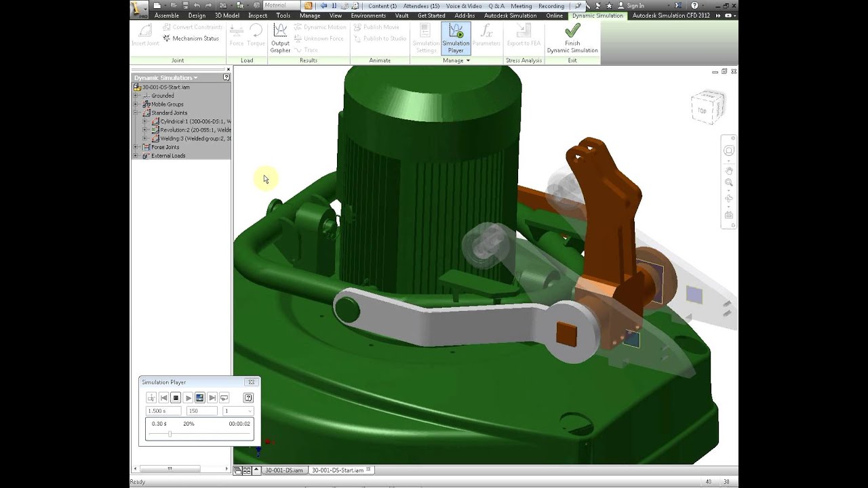
Task: Open the Parameters fx tool
Action: [x=486, y=35]
